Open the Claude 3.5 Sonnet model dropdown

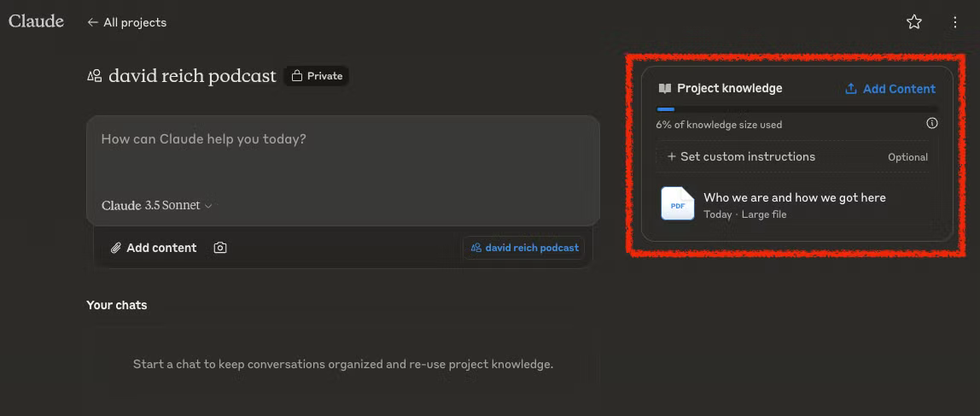(x=157, y=205)
